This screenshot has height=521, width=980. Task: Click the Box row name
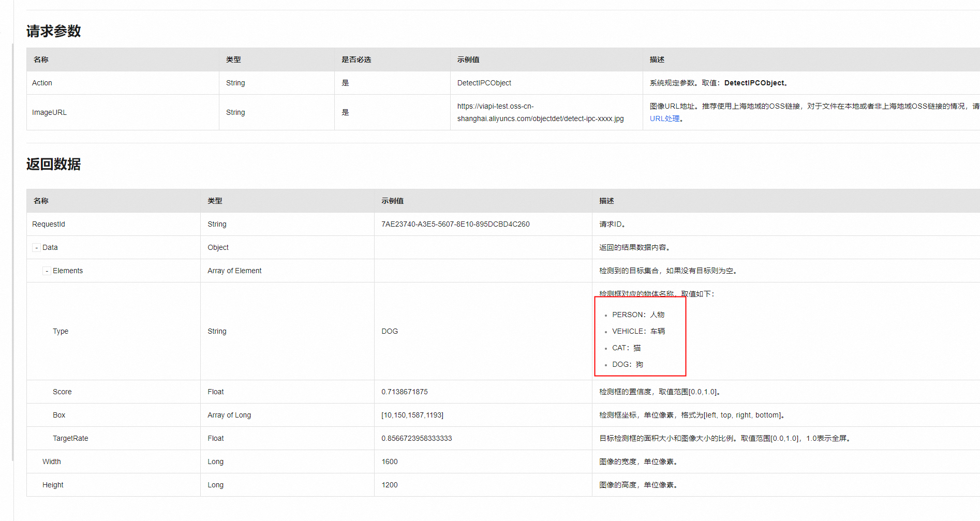(59, 415)
